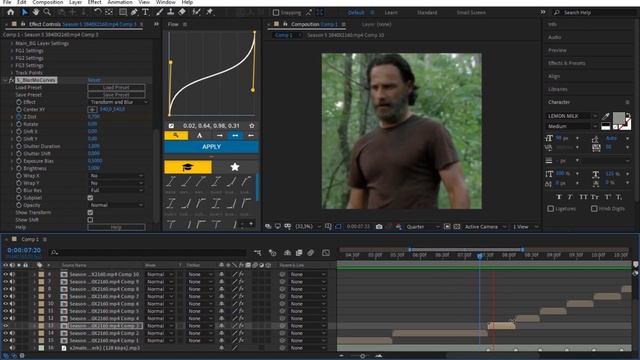
Task: Check the Show Shift checkbox
Action: pyautogui.click(x=90, y=220)
